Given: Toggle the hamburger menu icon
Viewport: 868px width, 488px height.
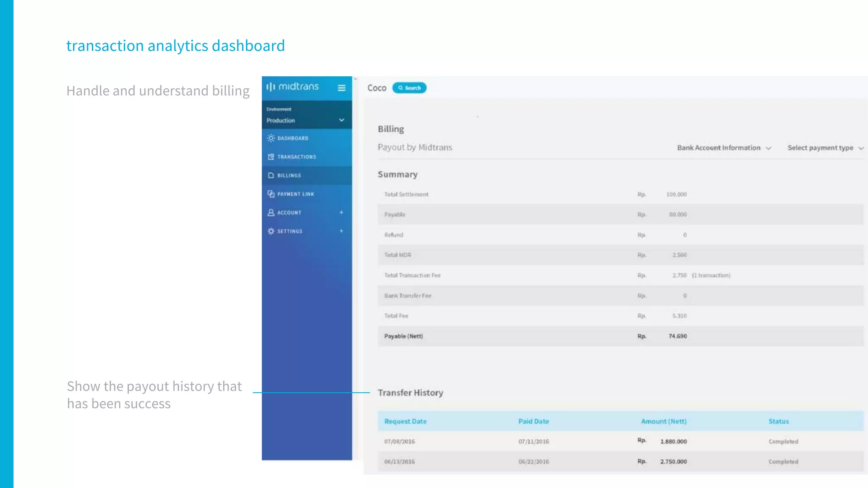Looking at the screenshot, I should (341, 88).
